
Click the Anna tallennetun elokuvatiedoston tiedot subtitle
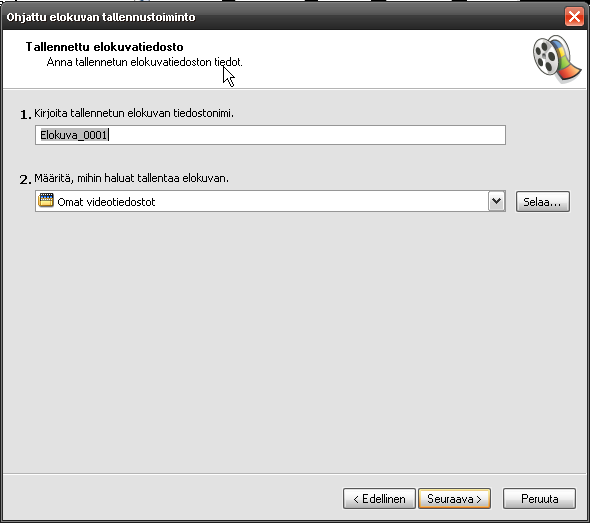click(144, 62)
